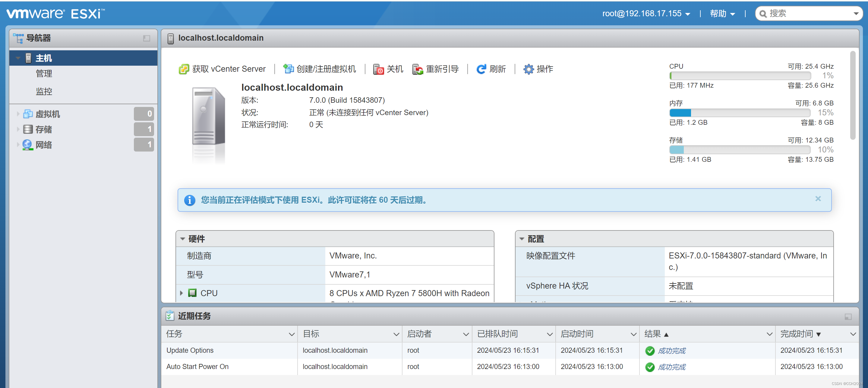Click in the 搜索 search input field

coord(809,14)
